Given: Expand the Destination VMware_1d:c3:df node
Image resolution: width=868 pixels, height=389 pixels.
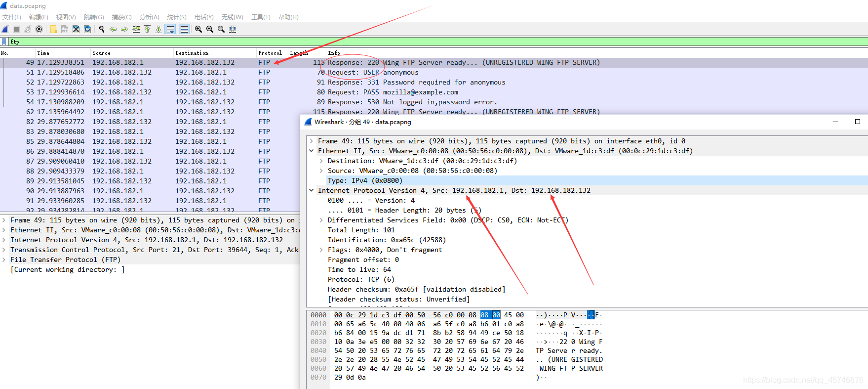Looking at the screenshot, I should pyautogui.click(x=321, y=161).
